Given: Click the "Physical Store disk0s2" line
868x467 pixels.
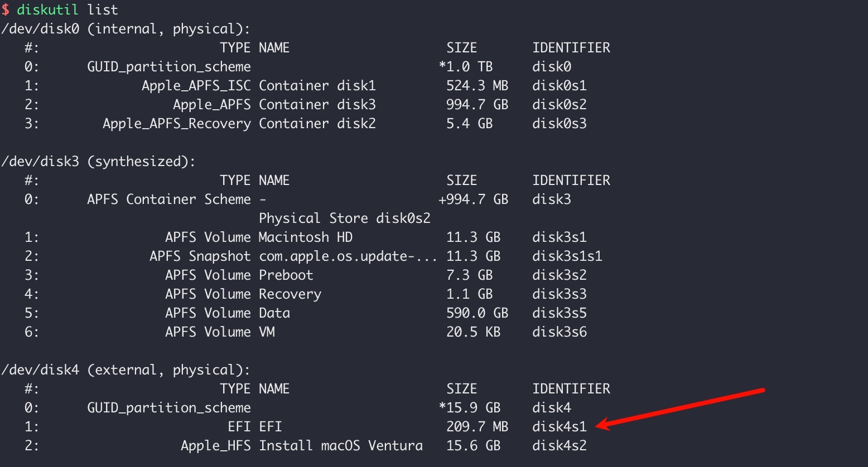Looking at the screenshot, I should tap(345, 218).
